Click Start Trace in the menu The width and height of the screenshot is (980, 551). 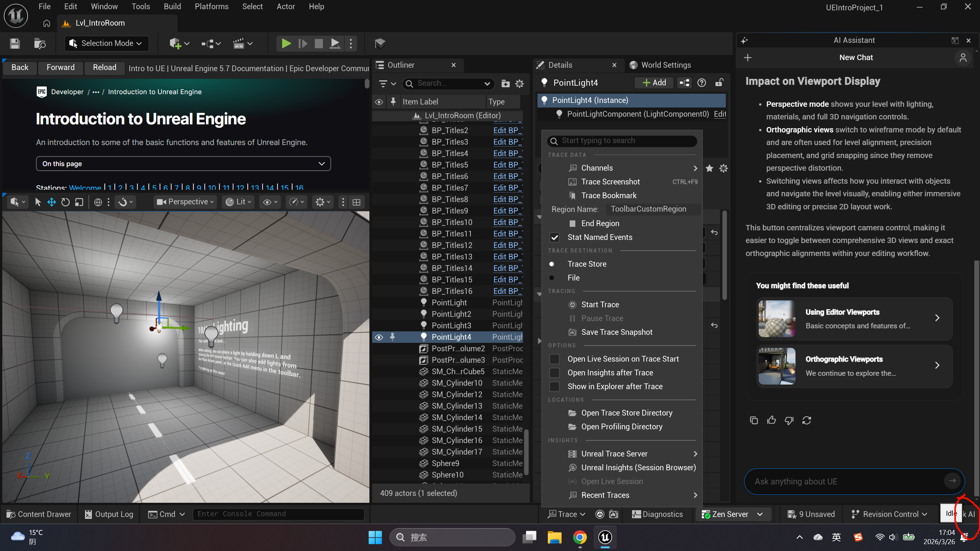point(600,305)
